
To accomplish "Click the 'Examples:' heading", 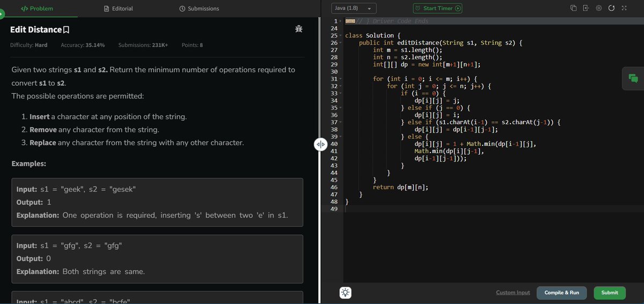I will (x=28, y=164).
